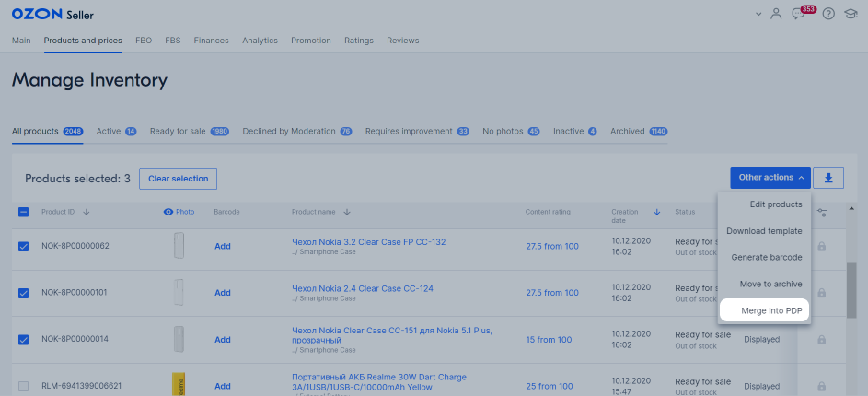
Task: Click the OZON Seller logo
Action: click(x=52, y=15)
